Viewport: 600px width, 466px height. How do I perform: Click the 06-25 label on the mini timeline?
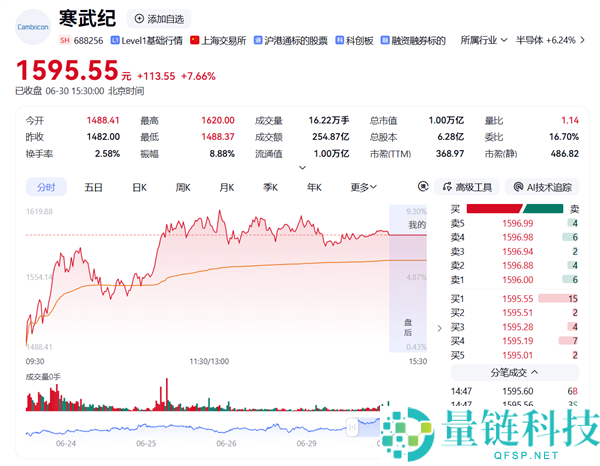[x=146, y=443]
